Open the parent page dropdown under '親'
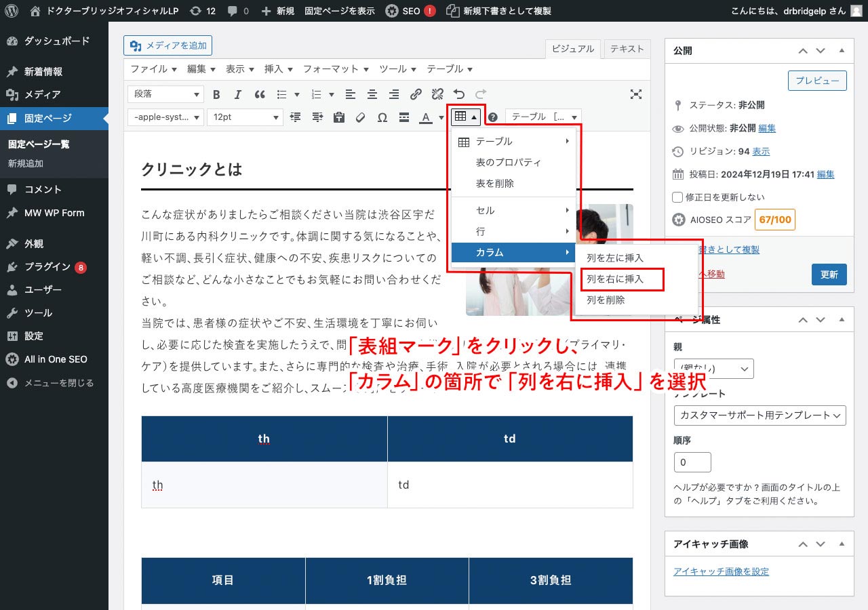This screenshot has width=868, height=610. click(713, 369)
